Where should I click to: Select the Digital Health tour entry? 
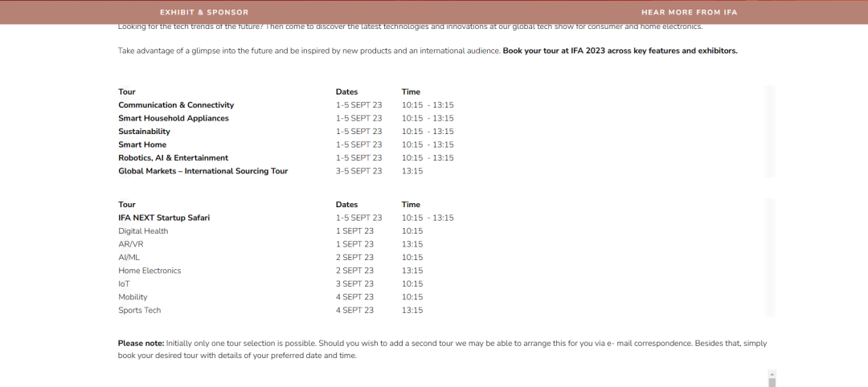pos(143,231)
